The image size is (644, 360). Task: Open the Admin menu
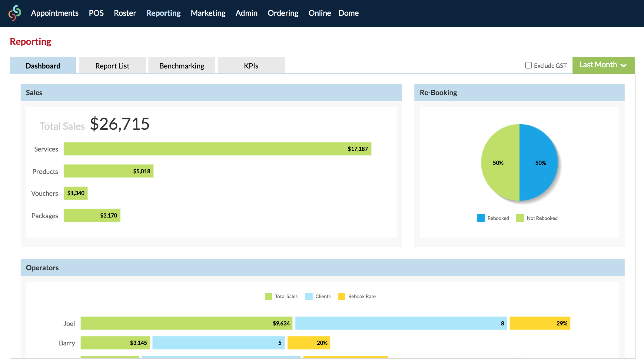(247, 13)
